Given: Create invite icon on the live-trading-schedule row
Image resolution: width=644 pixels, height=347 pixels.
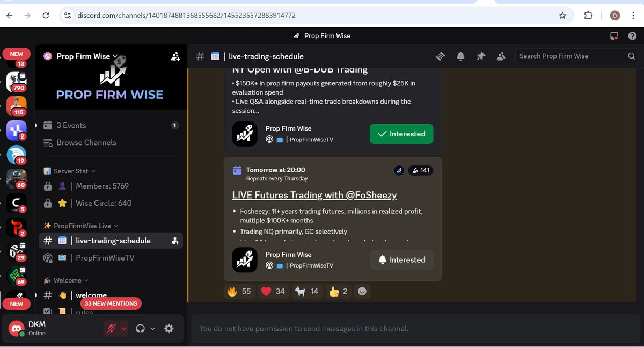Looking at the screenshot, I should point(175,241).
